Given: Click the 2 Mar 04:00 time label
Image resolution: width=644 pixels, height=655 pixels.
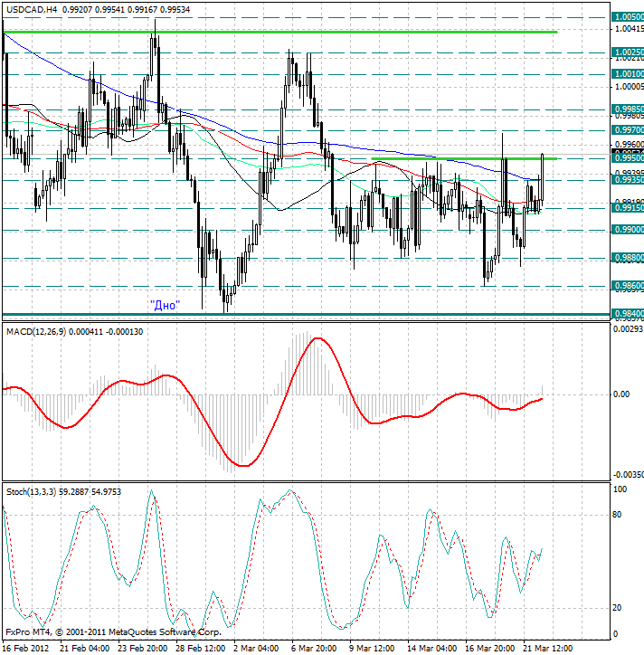Looking at the screenshot, I should 256,649.
